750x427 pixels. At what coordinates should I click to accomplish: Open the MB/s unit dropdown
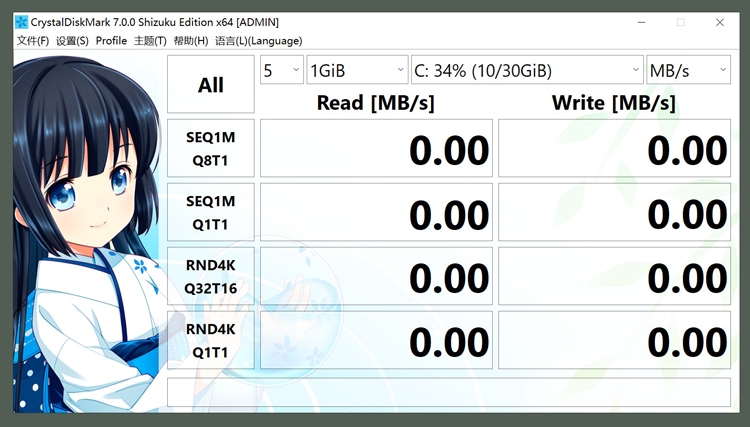pos(689,70)
